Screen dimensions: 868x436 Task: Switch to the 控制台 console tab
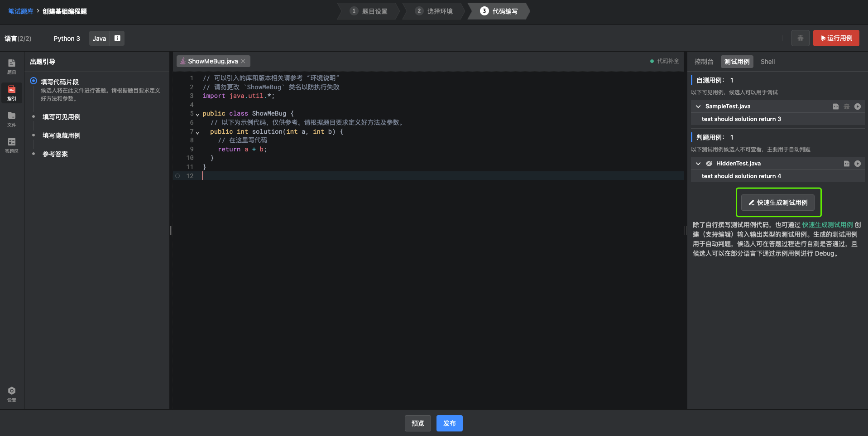click(704, 62)
